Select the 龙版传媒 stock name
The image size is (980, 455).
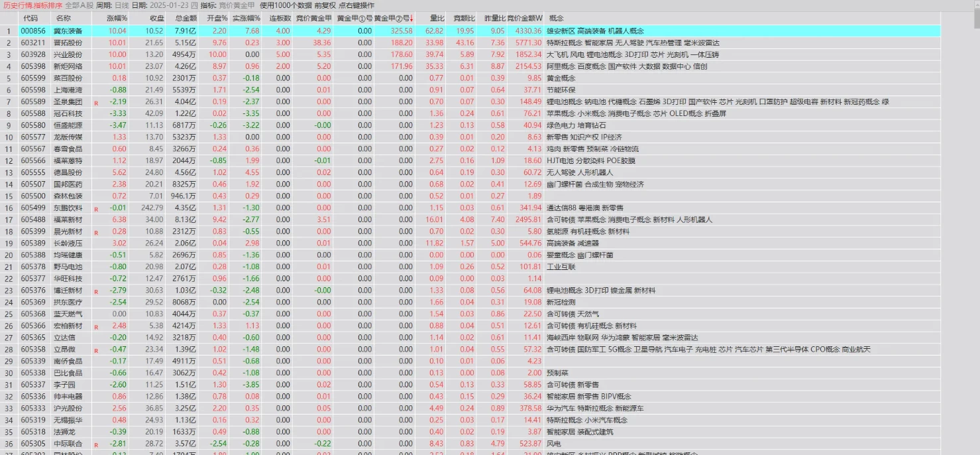coord(68,137)
